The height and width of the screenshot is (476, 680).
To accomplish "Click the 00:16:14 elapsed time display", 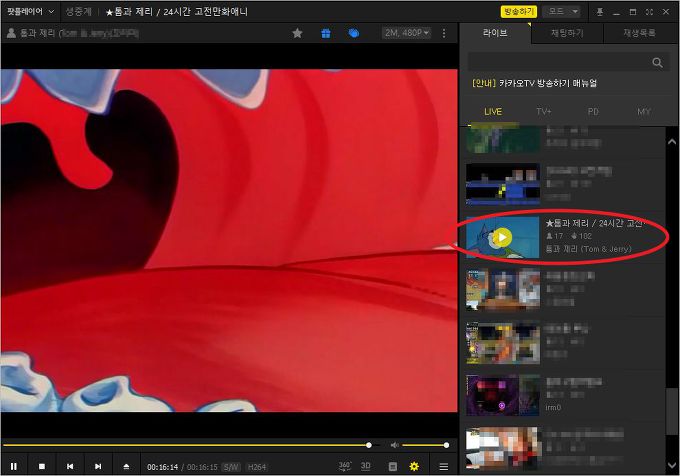I will [162, 467].
